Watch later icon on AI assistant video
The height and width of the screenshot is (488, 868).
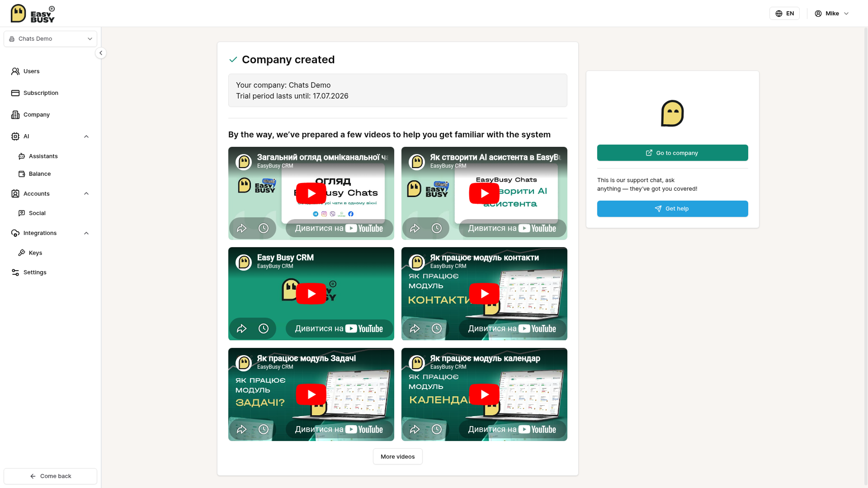pyautogui.click(x=437, y=228)
